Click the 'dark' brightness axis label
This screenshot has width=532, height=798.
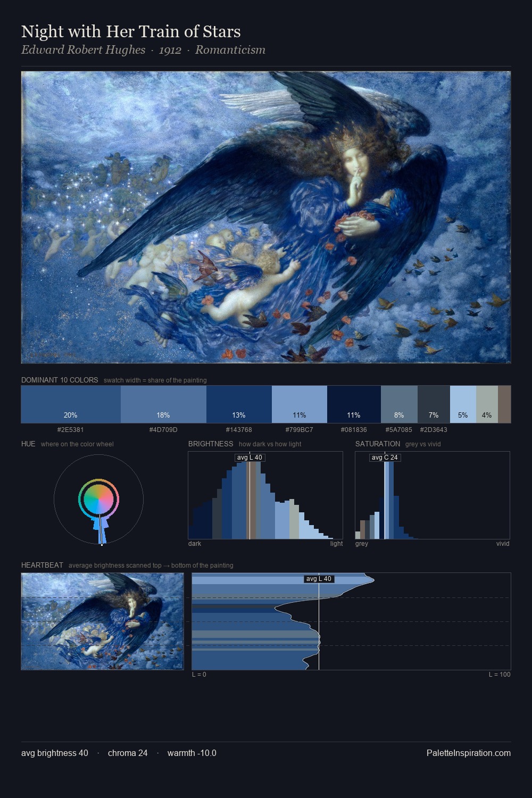coord(195,544)
